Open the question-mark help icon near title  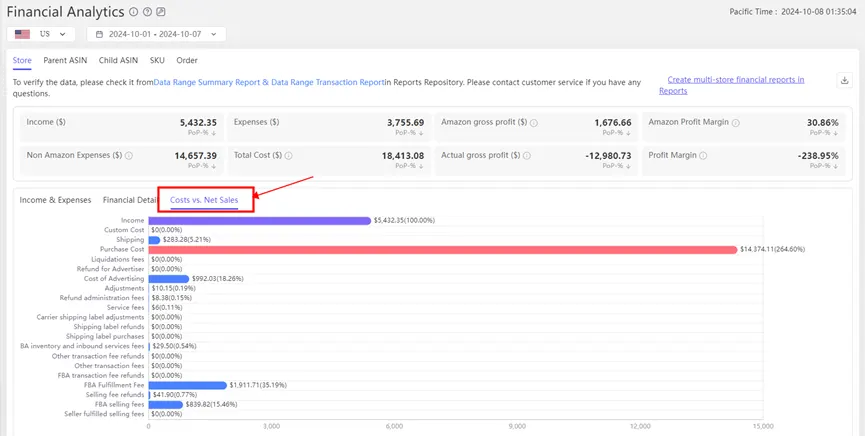pyautogui.click(x=147, y=12)
